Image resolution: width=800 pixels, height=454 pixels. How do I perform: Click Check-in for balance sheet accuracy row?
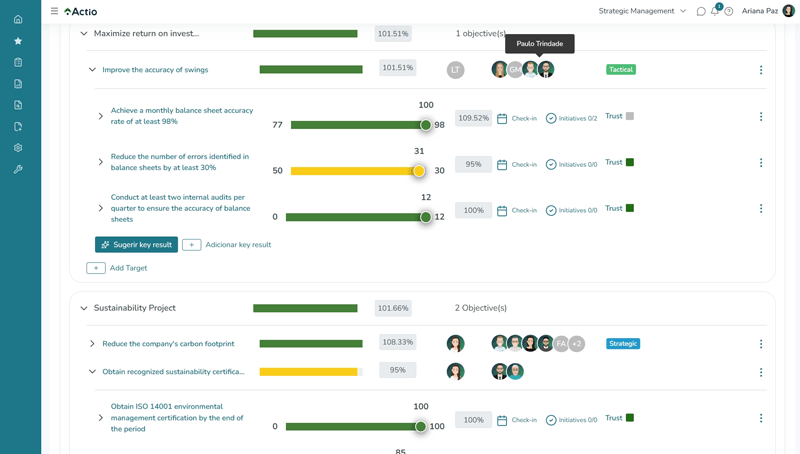tap(517, 118)
